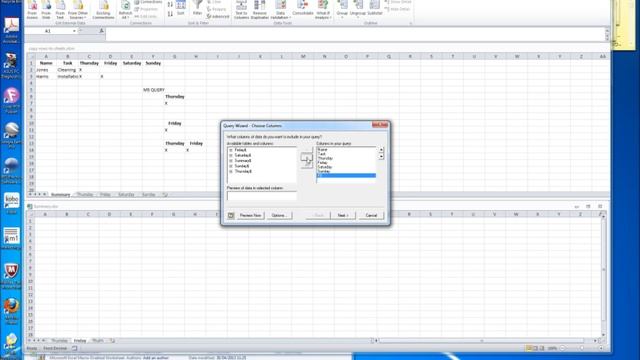Click the Remove Duplicates icon
Screen dimensions: 640x360
pyautogui.click(x=260, y=10)
